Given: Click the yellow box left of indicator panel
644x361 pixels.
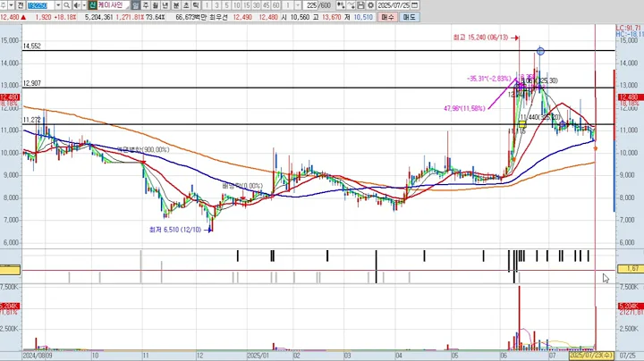Looking at the screenshot, I should tap(10, 270).
